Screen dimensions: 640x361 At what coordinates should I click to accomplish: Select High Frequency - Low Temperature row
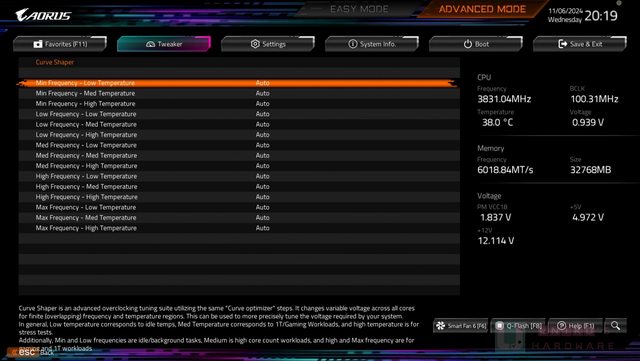click(x=239, y=176)
